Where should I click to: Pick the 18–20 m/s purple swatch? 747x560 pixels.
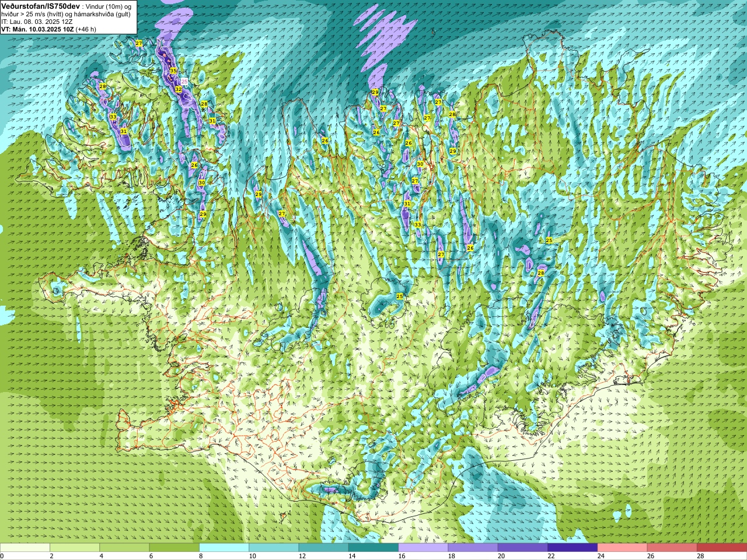(x=473, y=548)
